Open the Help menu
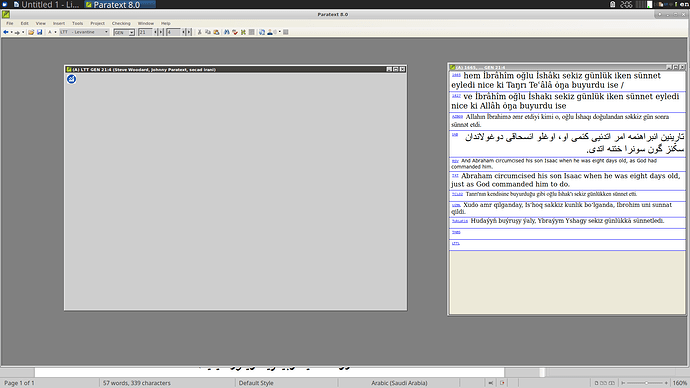 point(165,23)
